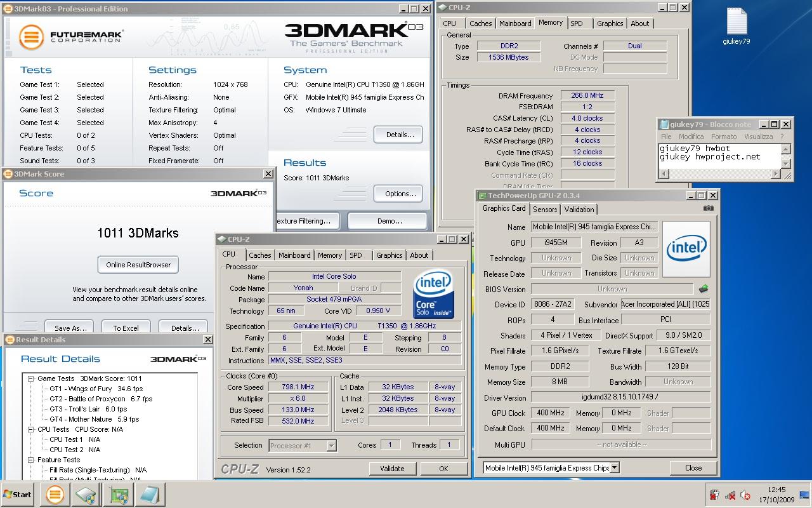Click the Online ResultBrowser button
Viewport: 812px width, 508px height.
[x=138, y=265]
